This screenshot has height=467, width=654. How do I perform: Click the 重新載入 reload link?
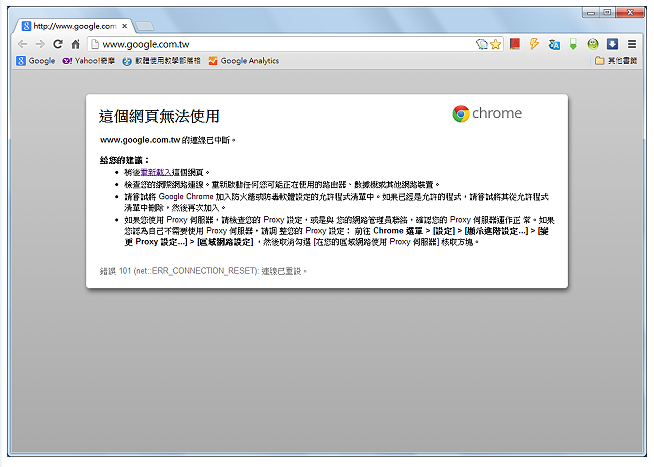[156, 172]
